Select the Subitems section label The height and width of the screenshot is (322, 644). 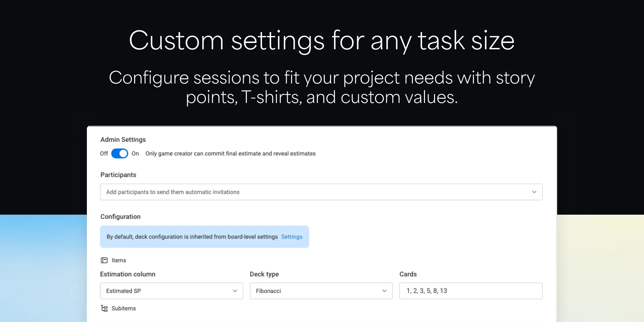(123, 308)
